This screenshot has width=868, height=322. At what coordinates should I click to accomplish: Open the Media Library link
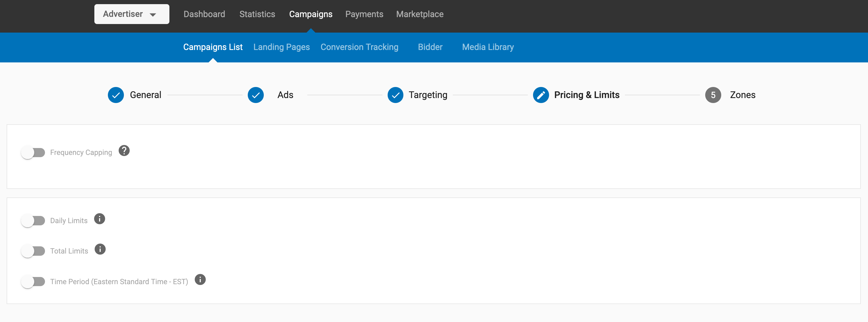488,47
